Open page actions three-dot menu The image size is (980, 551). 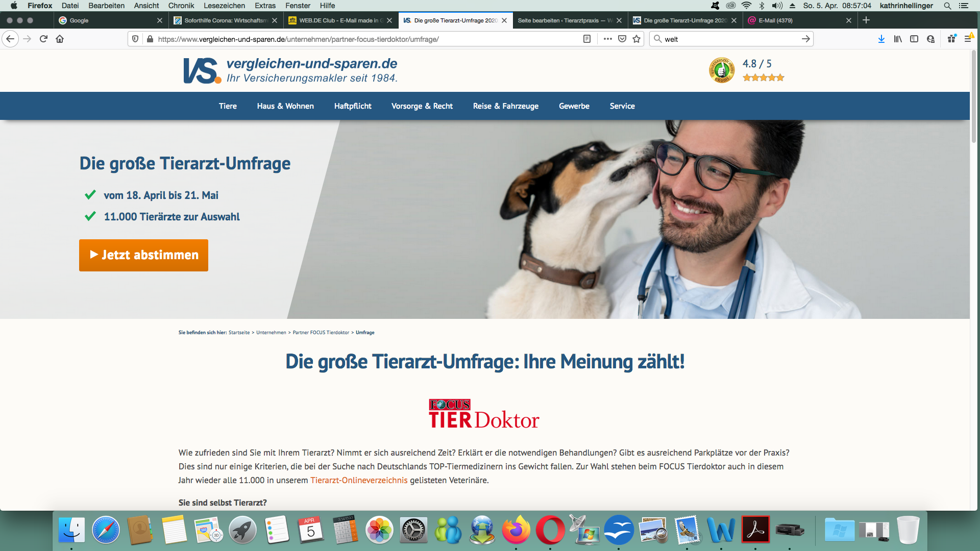[x=607, y=39]
